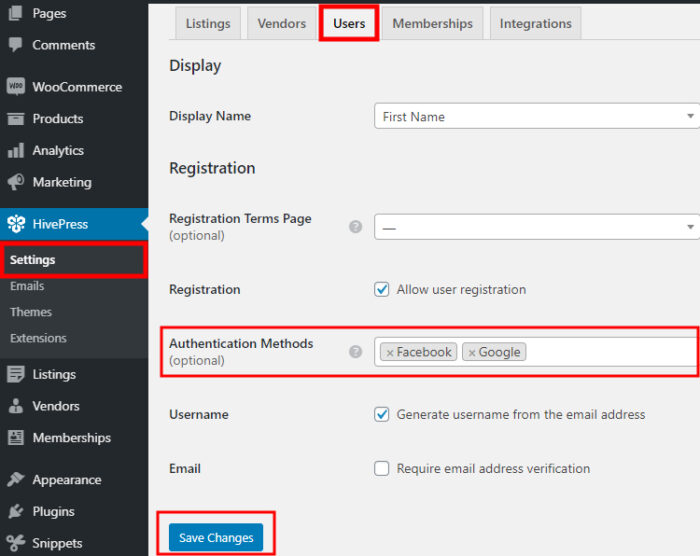Open the Integrations tab
Image resolution: width=700 pixels, height=556 pixels.
click(x=535, y=23)
